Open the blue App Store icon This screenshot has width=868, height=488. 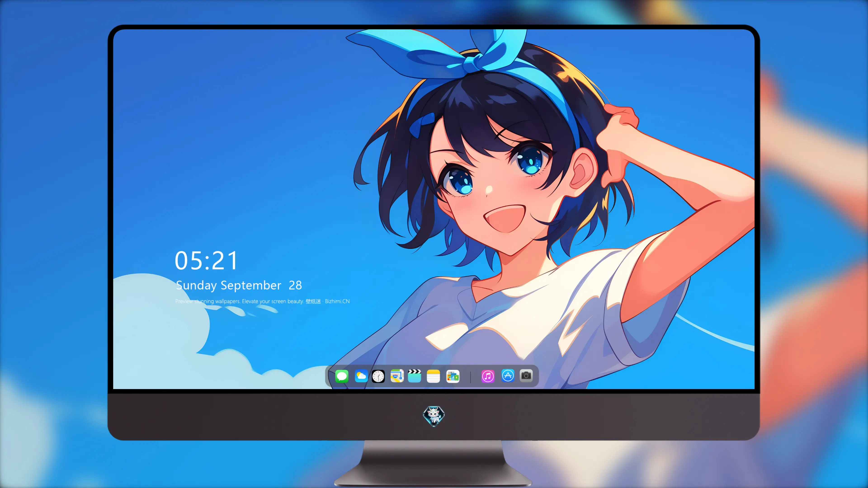[508, 375]
